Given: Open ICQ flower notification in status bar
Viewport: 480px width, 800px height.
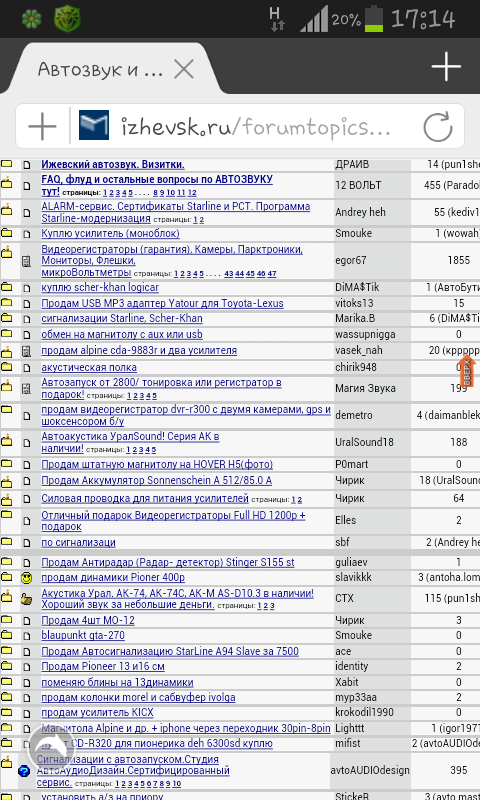Looking at the screenshot, I should [32, 19].
